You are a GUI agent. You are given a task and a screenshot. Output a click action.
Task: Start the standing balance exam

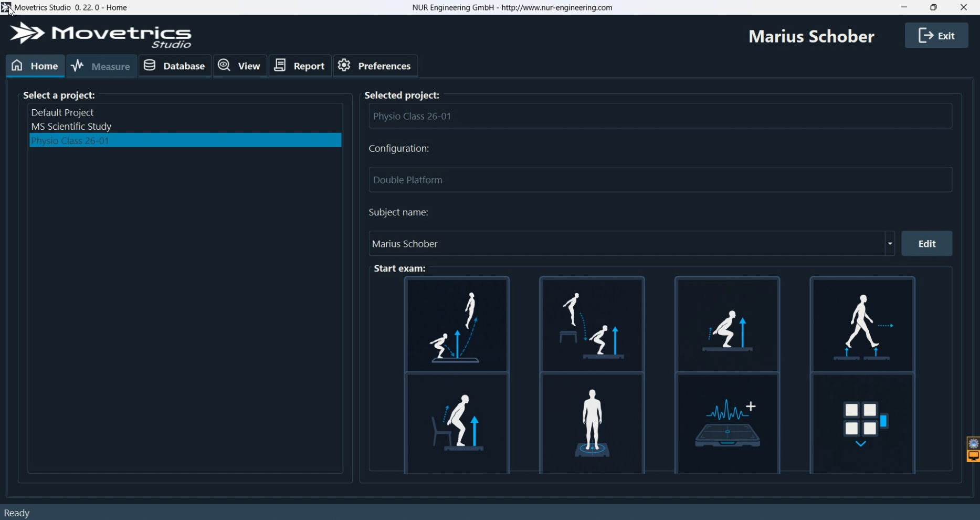[592, 423]
